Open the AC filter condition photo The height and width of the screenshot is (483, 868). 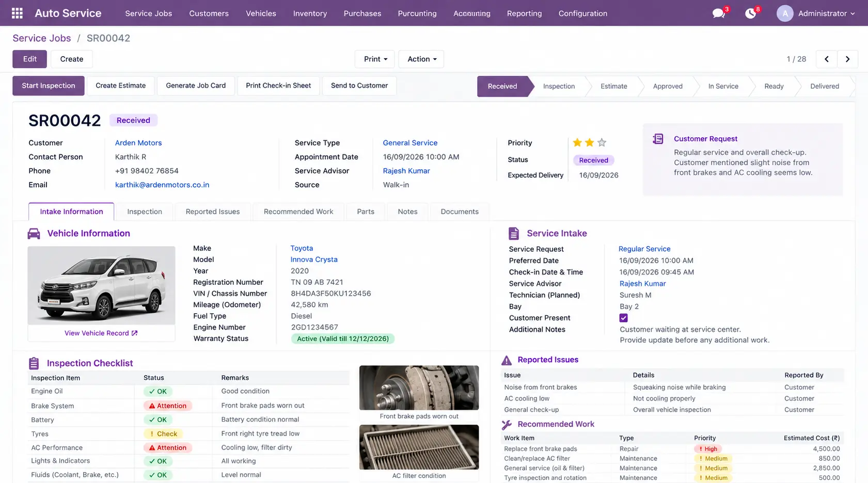click(419, 447)
